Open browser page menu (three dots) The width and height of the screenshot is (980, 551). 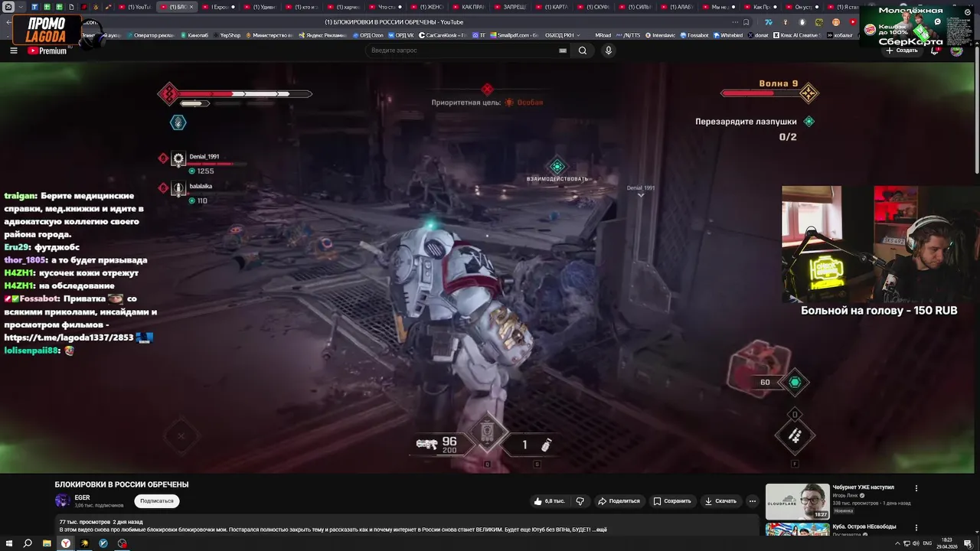[x=736, y=22]
